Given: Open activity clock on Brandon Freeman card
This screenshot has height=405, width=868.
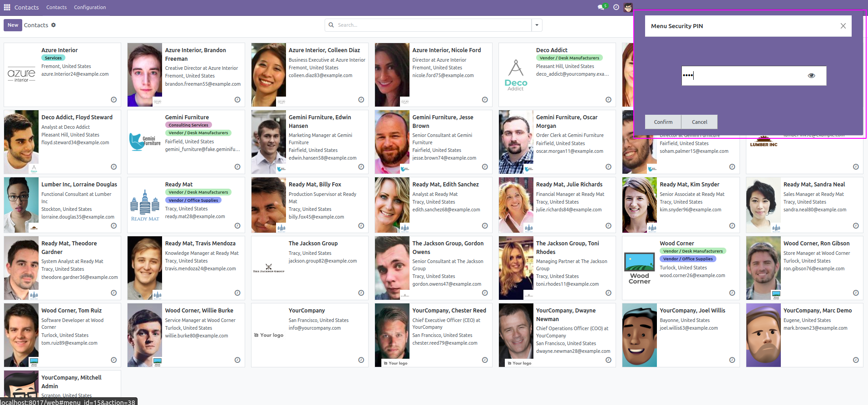Looking at the screenshot, I should point(237,100).
